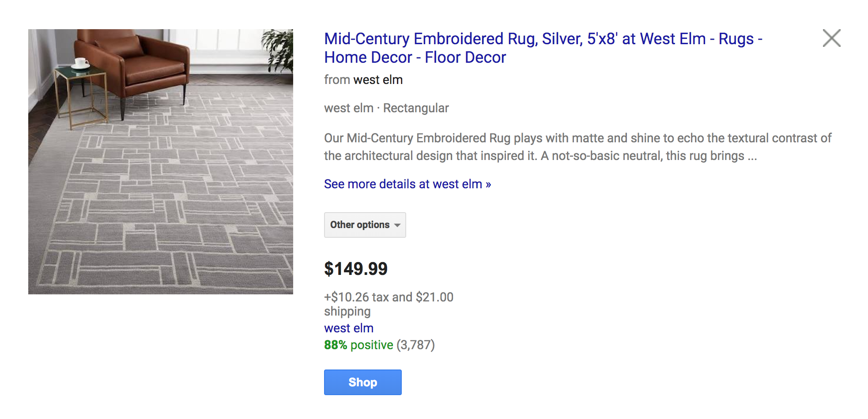
Task: Click the tax and $21.00 shipping text
Action: pyautogui.click(x=389, y=304)
